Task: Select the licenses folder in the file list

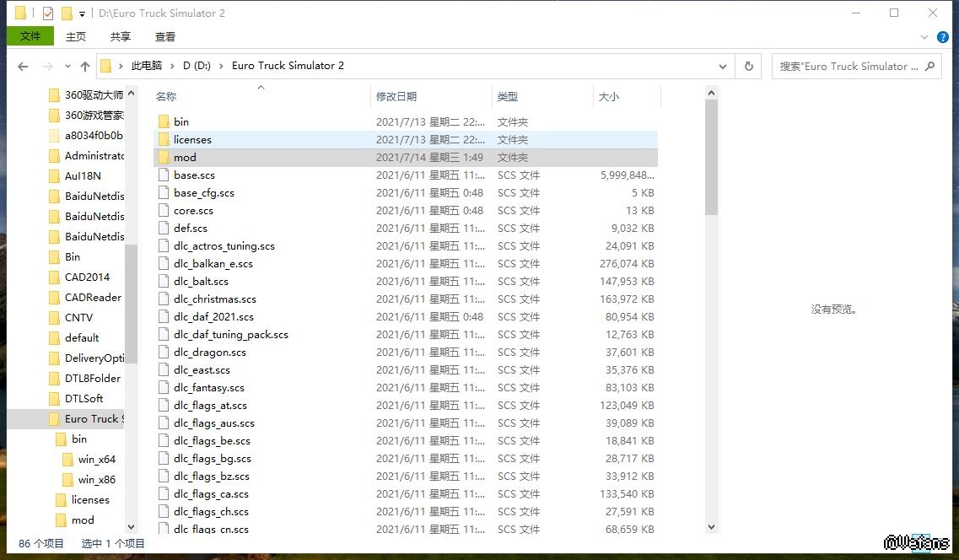Action: coord(192,140)
